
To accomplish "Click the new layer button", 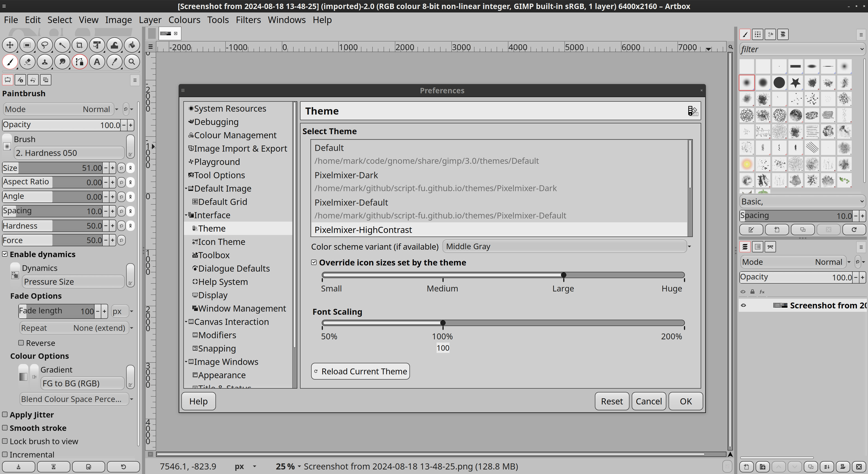I will pyautogui.click(x=746, y=467).
